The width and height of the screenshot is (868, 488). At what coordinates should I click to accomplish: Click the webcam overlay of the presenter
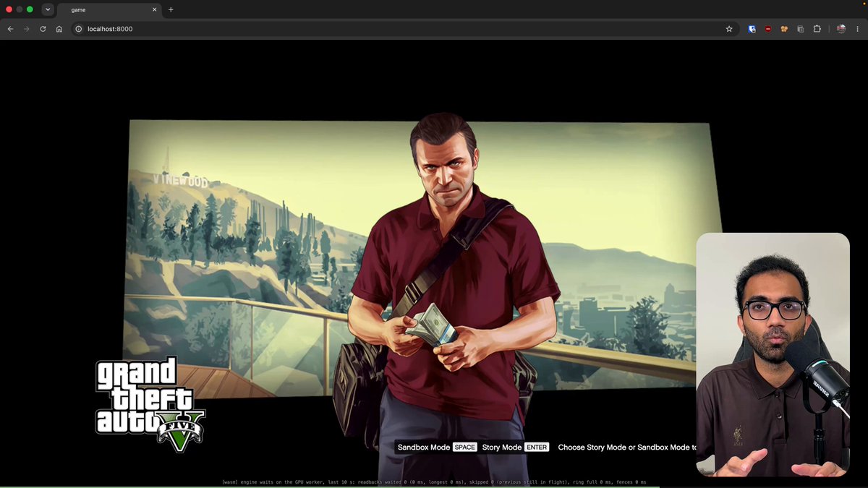pos(773,354)
